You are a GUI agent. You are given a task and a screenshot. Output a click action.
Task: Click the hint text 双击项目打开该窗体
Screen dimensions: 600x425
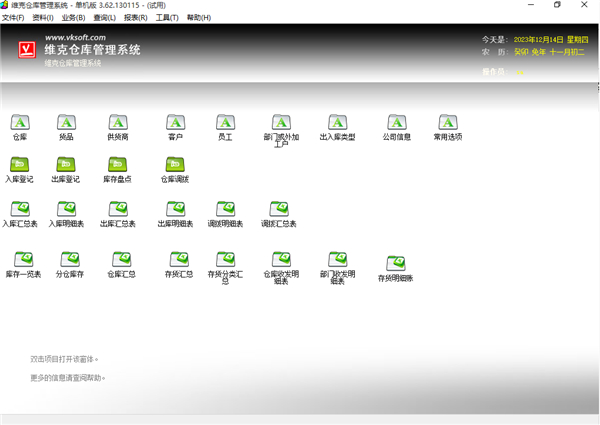click(64, 359)
